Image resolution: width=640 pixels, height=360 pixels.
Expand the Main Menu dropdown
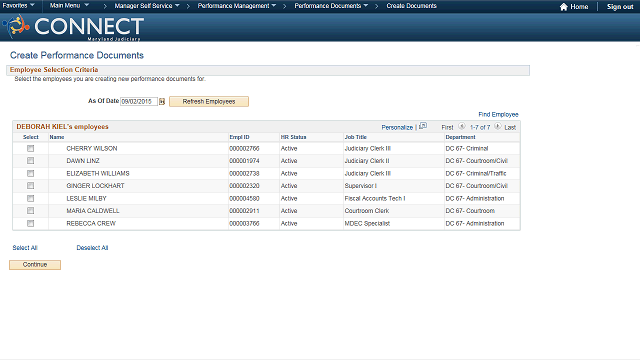click(x=69, y=6)
